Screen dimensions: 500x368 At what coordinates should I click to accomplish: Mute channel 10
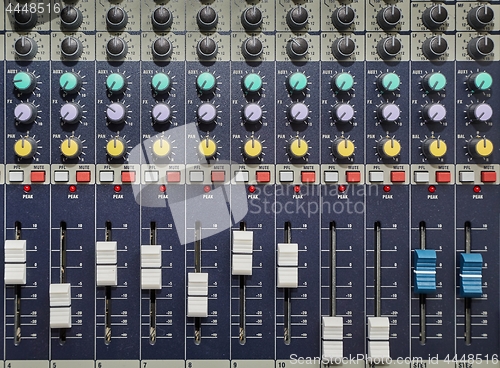point(308,177)
